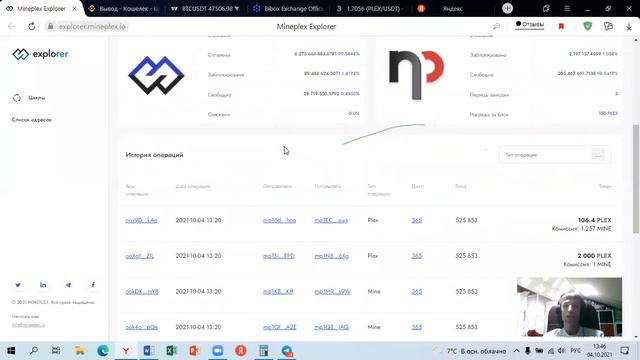The image size is (640, 360).
Task: Open the Циклы sidebar item
Action: pyautogui.click(x=29, y=98)
